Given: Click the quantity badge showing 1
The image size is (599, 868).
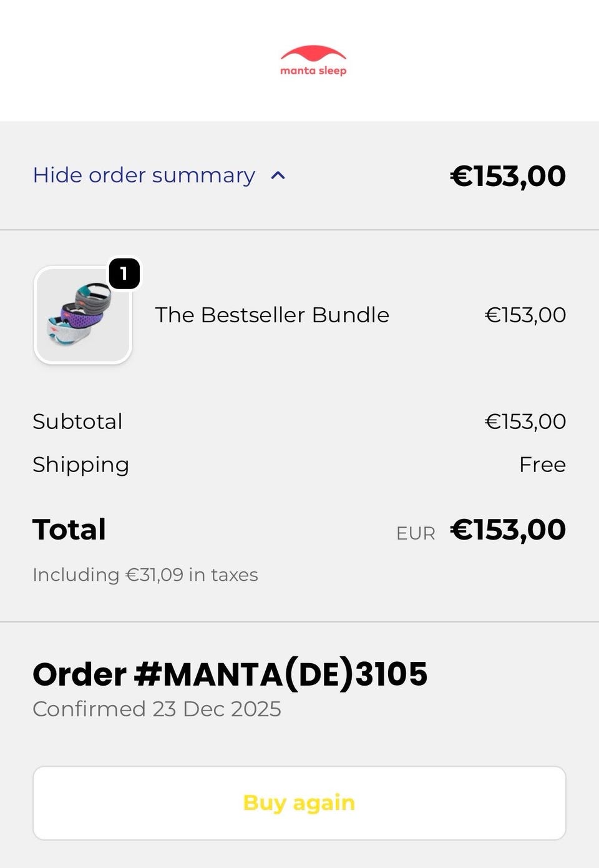Looking at the screenshot, I should (124, 274).
